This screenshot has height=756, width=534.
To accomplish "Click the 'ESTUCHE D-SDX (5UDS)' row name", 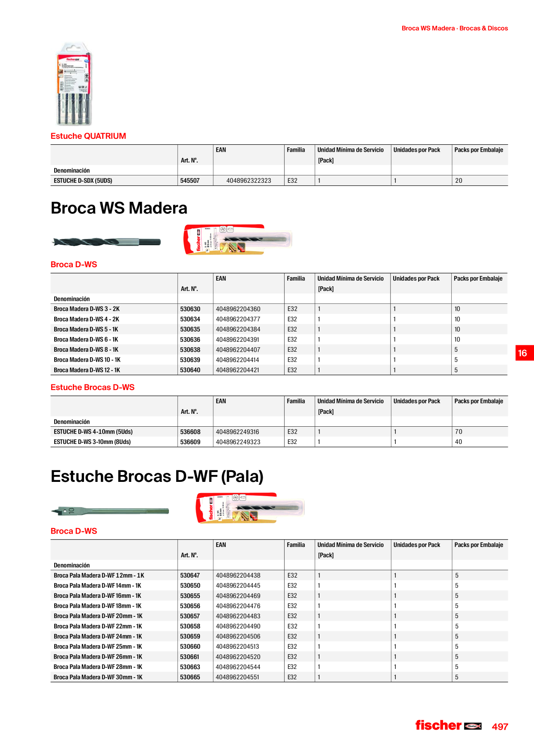I will [83, 181].
